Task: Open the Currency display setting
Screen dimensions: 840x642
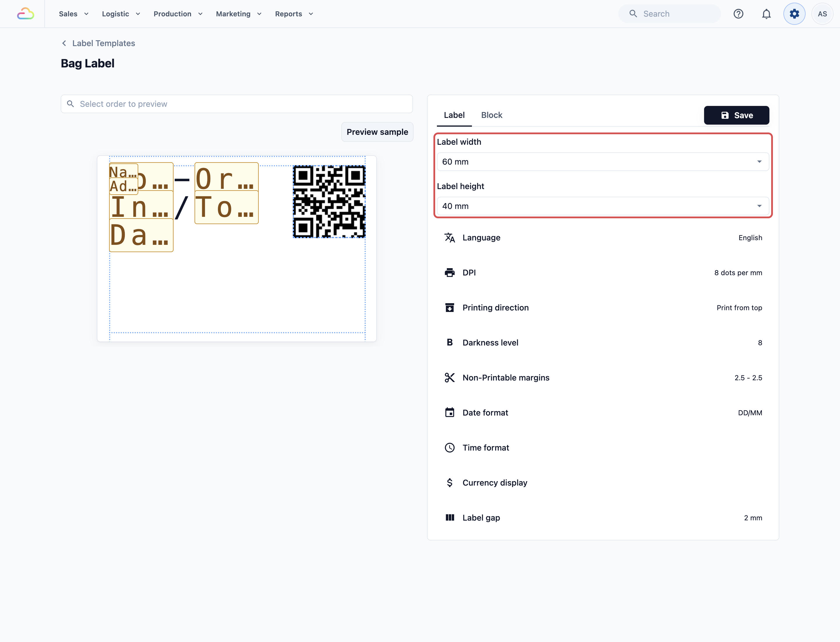Action: pyautogui.click(x=602, y=483)
